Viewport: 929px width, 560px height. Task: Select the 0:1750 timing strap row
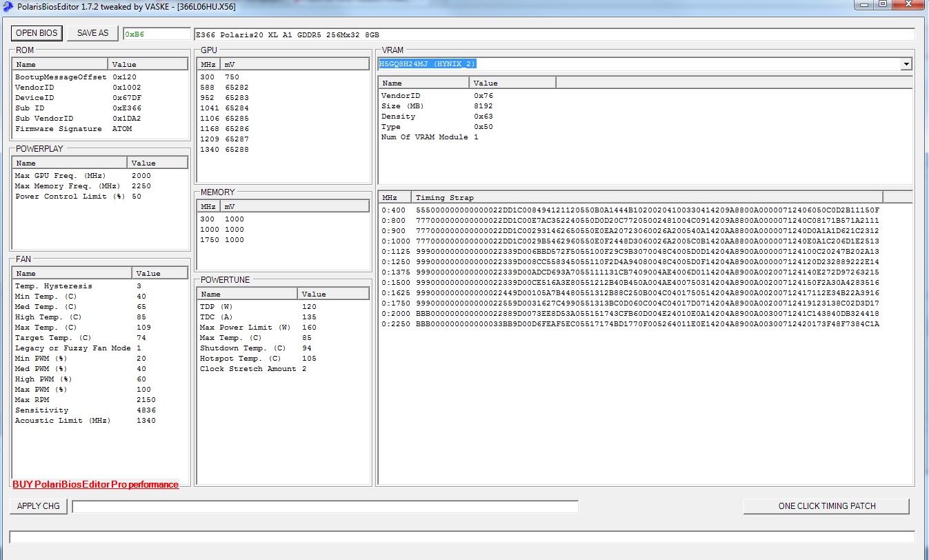tap(630, 303)
